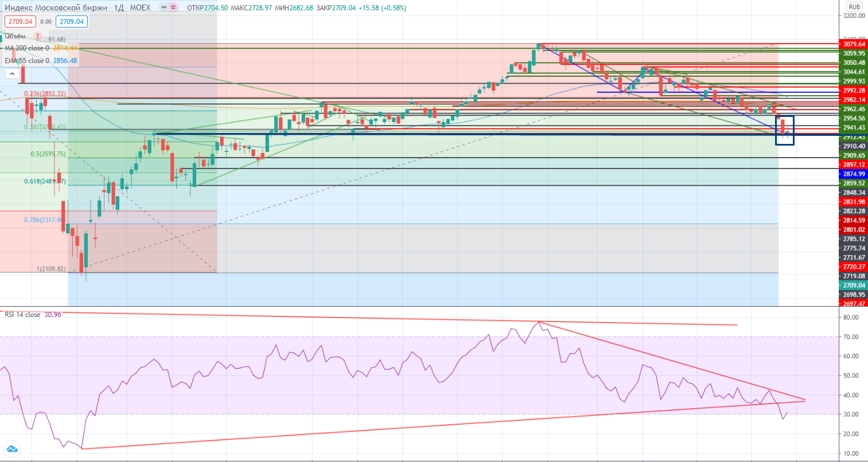Image resolution: width=868 pixels, height=462 pixels.
Task: Click the 0.5 Fibonacci retracement label
Action: (48, 154)
